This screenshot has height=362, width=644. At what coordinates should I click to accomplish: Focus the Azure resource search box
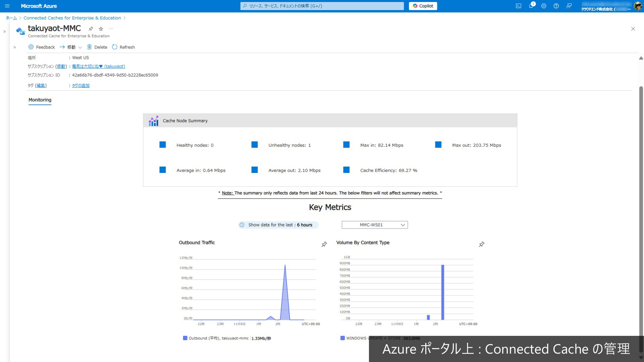322,6
